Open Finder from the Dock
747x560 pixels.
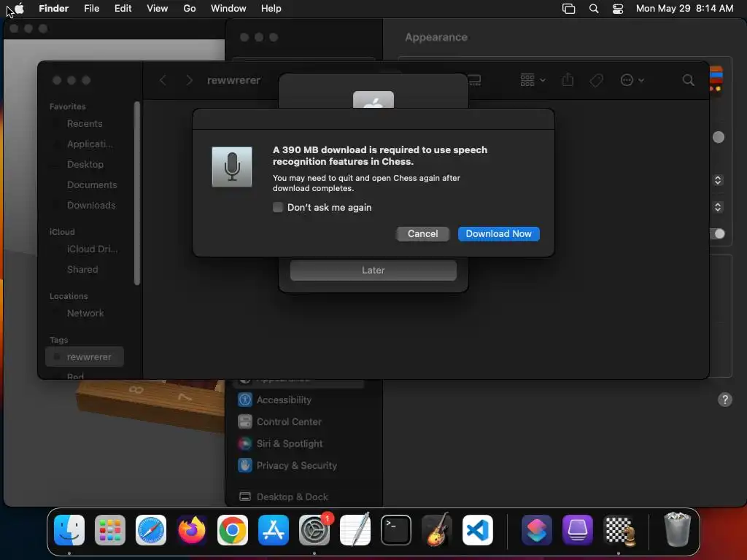tap(69, 530)
